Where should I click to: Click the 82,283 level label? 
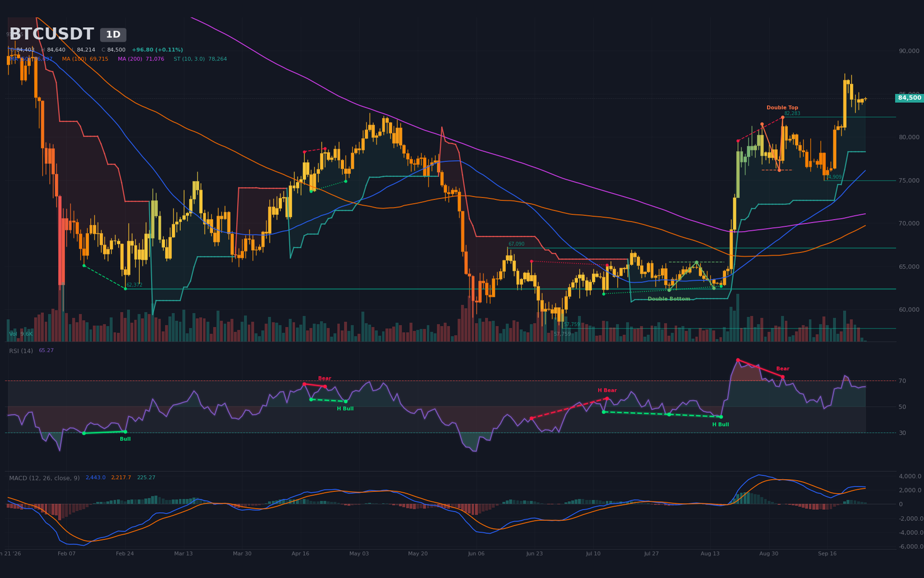[792, 113]
